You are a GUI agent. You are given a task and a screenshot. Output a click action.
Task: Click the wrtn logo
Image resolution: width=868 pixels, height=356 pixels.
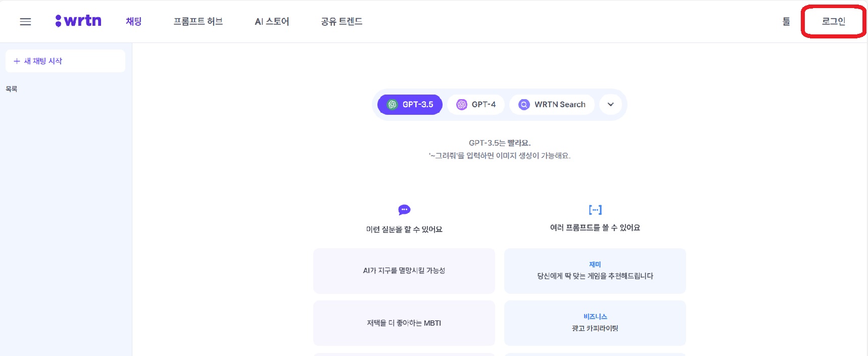pos(78,21)
